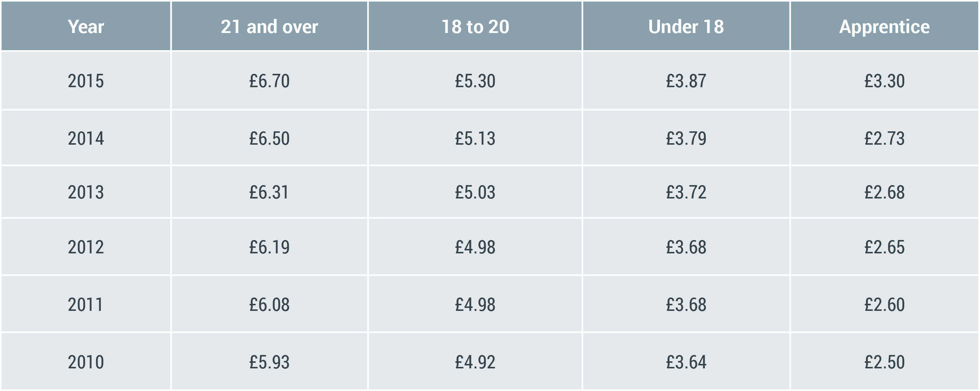Select the £3.30 Apprentice rate

point(885,81)
